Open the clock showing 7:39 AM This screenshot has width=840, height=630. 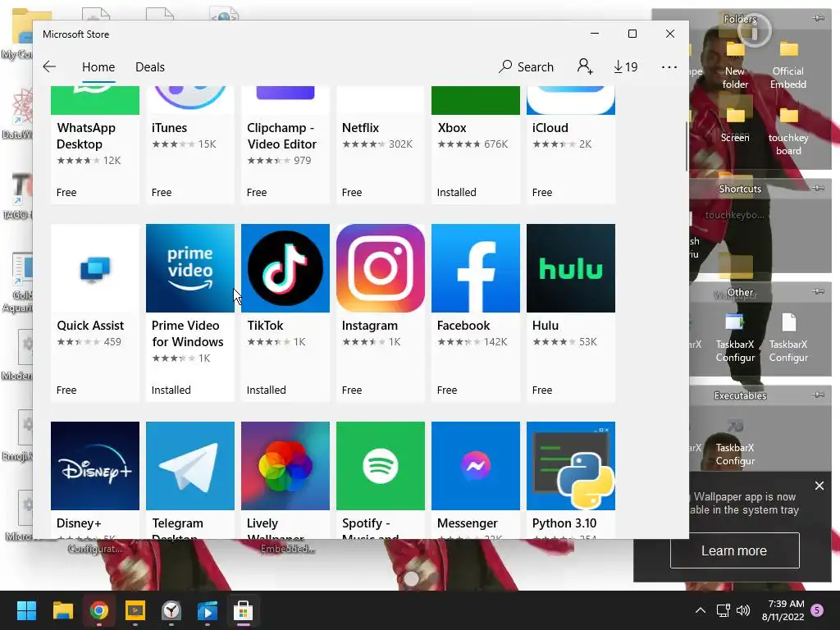point(783,610)
